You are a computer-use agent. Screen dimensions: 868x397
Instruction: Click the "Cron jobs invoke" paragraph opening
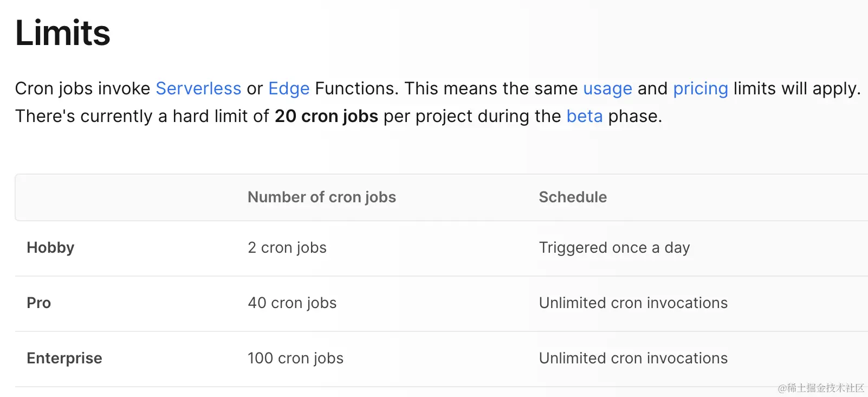point(82,88)
